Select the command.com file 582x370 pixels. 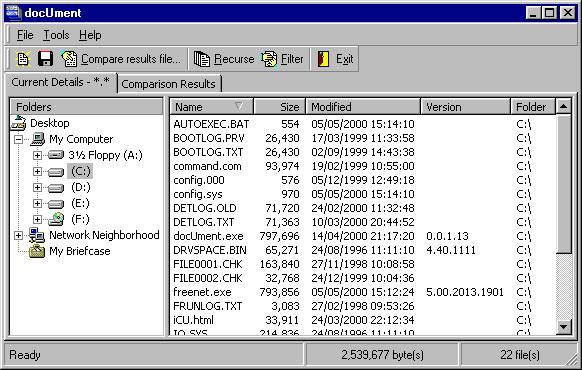click(x=207, y=166)
